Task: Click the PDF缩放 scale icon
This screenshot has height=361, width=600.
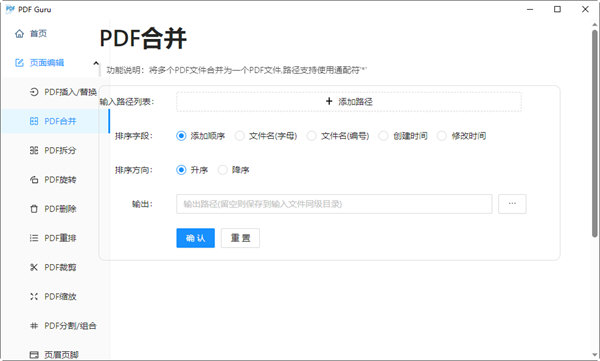Action: pos(34,296)
